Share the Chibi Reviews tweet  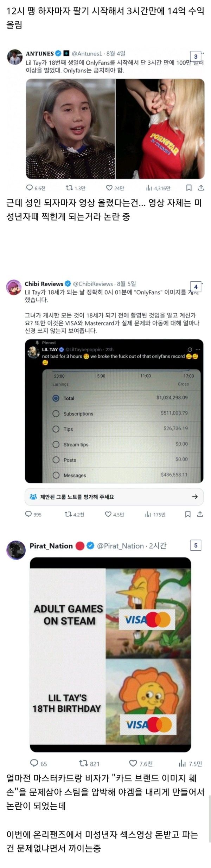click(x=200, y=514)
